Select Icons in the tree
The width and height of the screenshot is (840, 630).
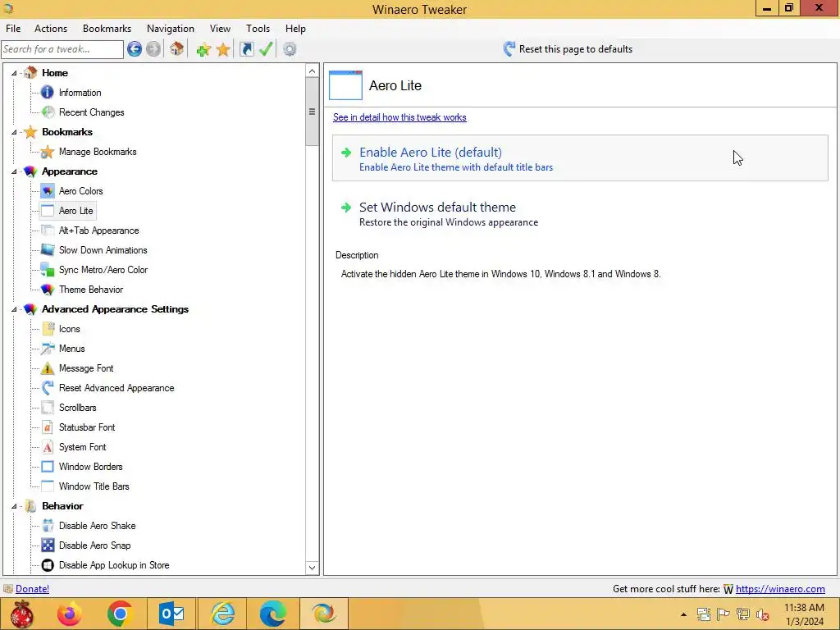click(x=69, y=329)
